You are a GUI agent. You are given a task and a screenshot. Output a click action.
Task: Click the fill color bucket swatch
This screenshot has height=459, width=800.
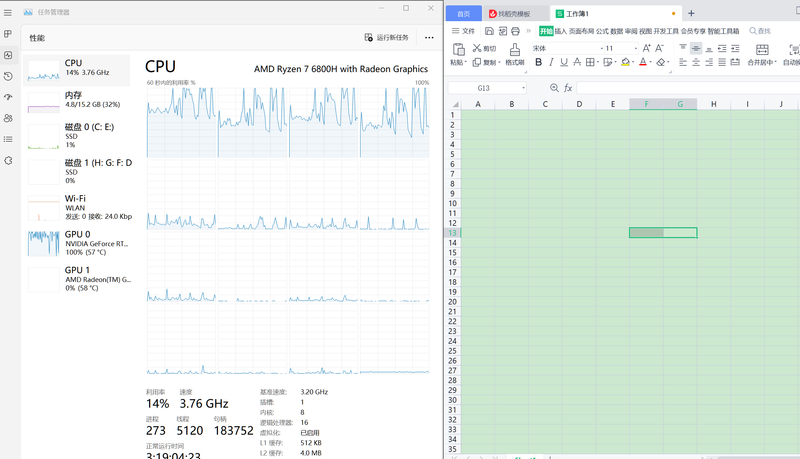click(625, 62)
